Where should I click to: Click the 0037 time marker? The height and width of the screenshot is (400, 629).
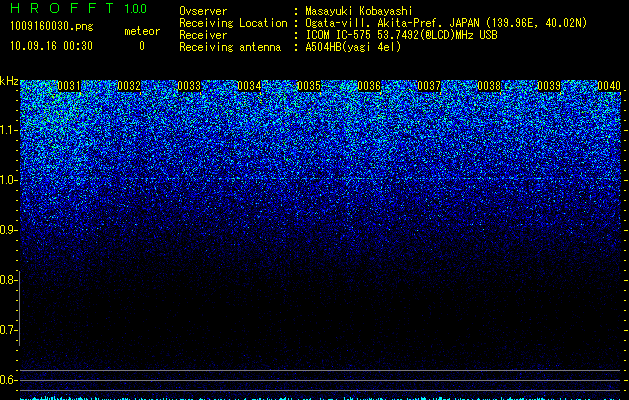tap(429, 86)
